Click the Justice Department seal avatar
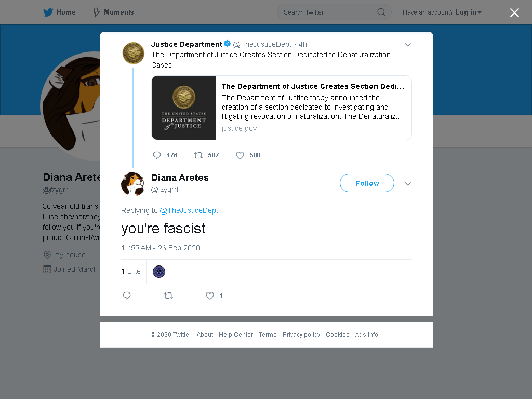Viewport: 532px width, 399px height. (134, 53)
